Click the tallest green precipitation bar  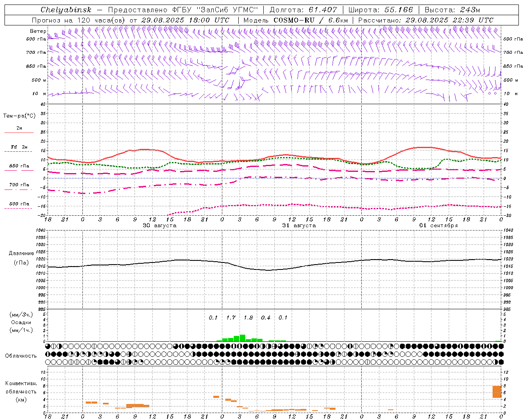tap(242, 338)
